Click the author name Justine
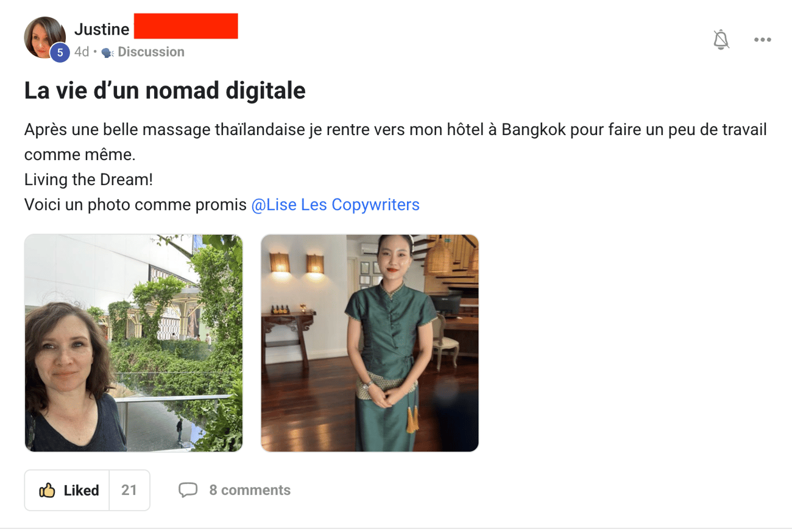This screenshot has height=532, width=792. click(x=102, y=29)
